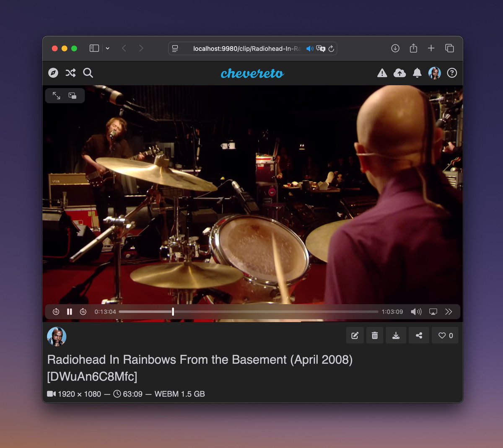
Task: Click the edit pencil button
Action: 355,335
